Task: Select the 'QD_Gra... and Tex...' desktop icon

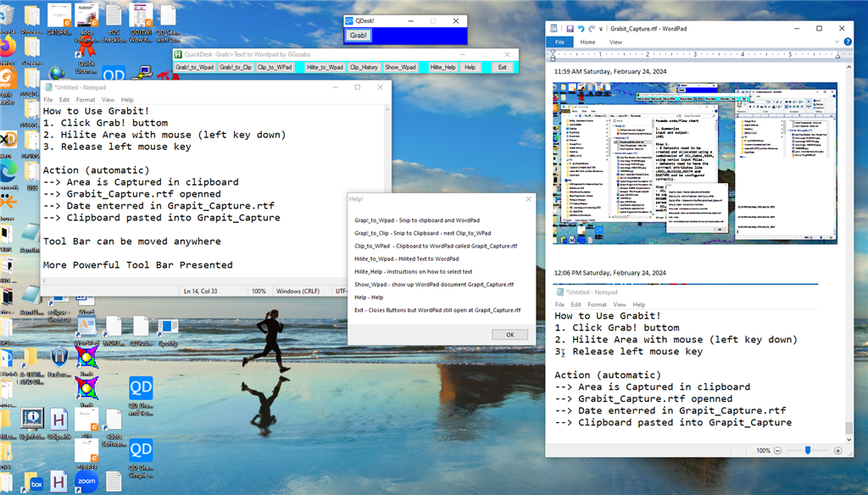Action: (142, 395)
